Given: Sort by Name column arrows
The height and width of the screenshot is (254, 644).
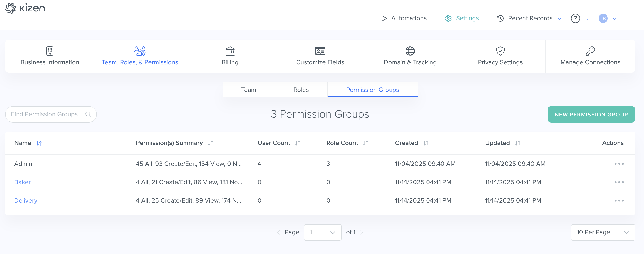Looking at the screenshot, I should [39, 143].
